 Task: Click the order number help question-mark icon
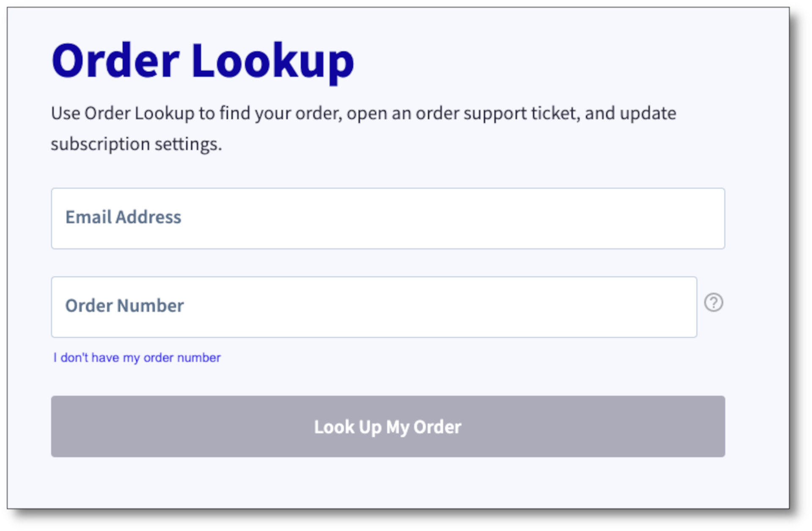pyautogui.click(x=713, y=303)
